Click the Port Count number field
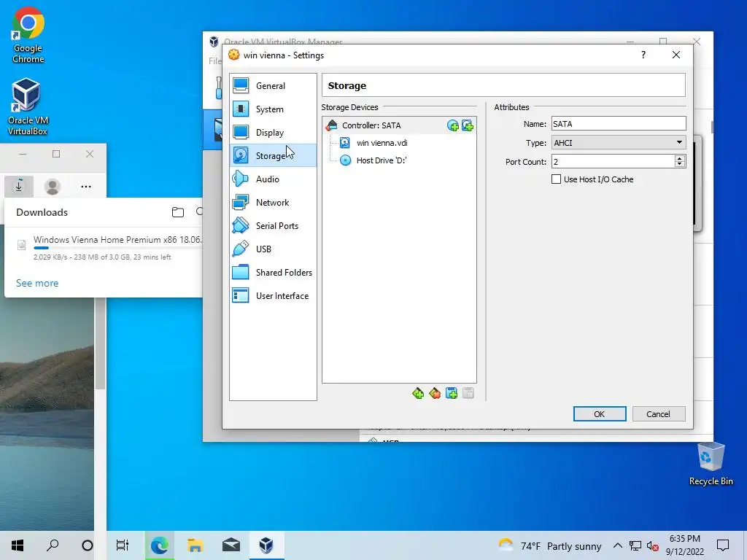 pyautogui.click(x=613, y=161)
